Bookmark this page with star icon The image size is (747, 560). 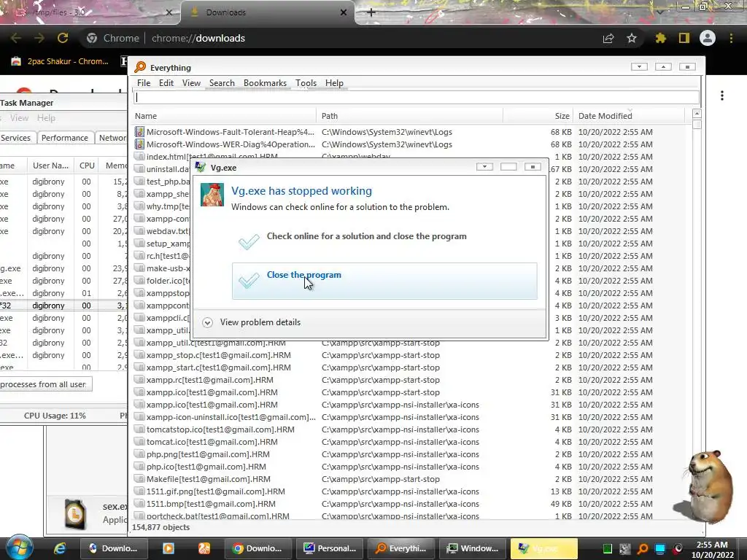(632, 38)
